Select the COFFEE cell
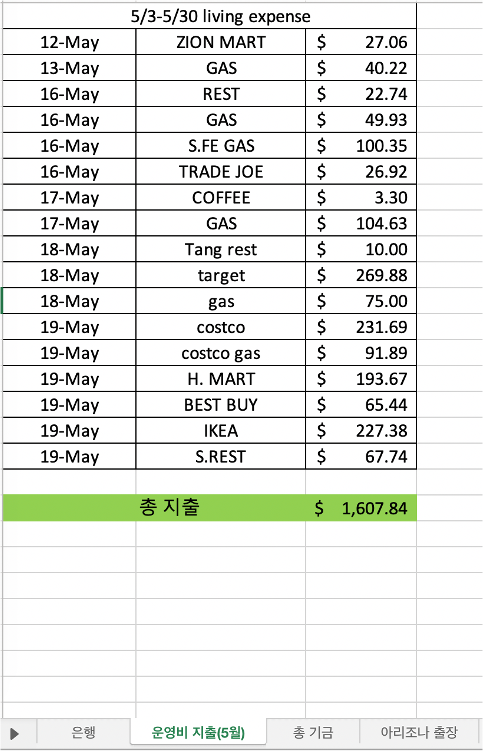 (221, 198)
